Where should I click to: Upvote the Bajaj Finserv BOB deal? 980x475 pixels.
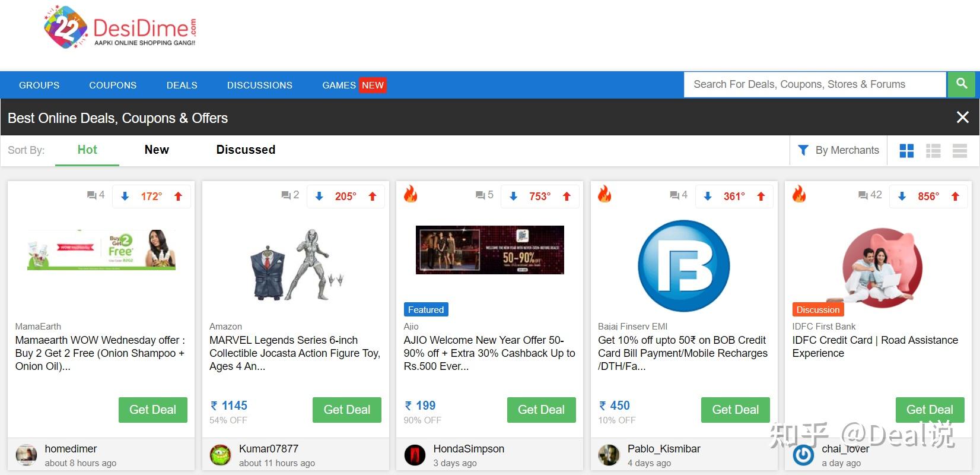(761, 197)
